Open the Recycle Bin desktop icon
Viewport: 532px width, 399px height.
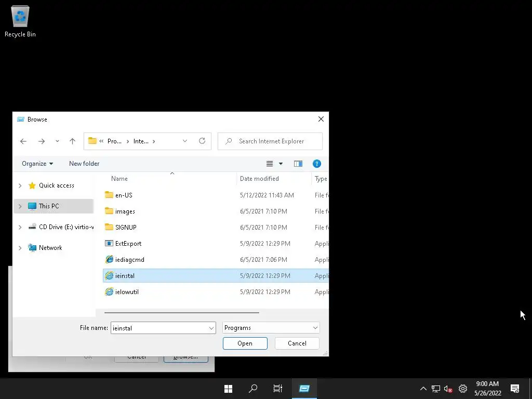click(x=20, y=21)
